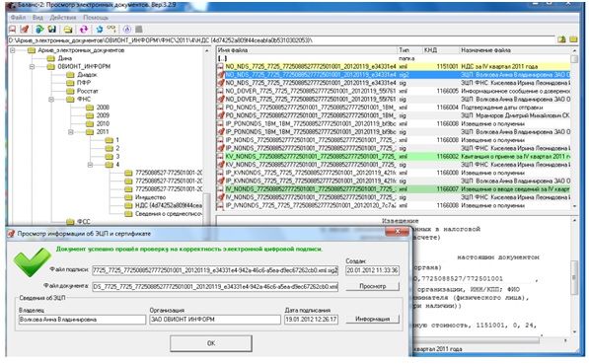Click the purple refresh arrows toolbar icon
Viewport: 589px width, 364px height.
[84, 30]
